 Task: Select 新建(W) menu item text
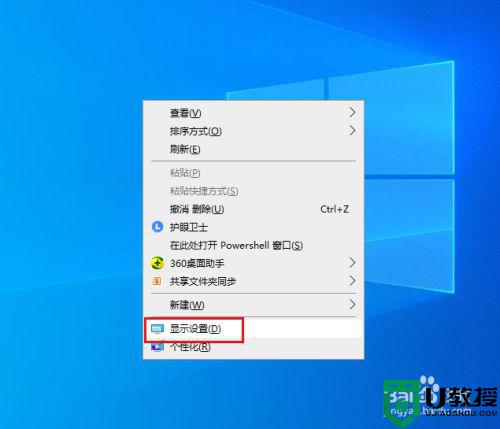(187, 305)
